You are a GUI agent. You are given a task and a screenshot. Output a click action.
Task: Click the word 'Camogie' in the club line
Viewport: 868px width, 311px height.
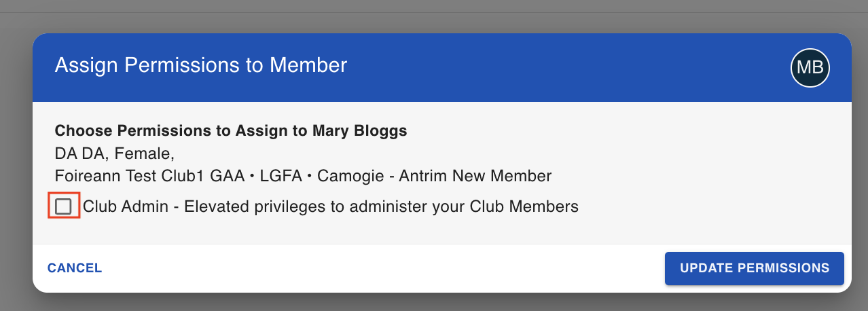coord(348,177)
